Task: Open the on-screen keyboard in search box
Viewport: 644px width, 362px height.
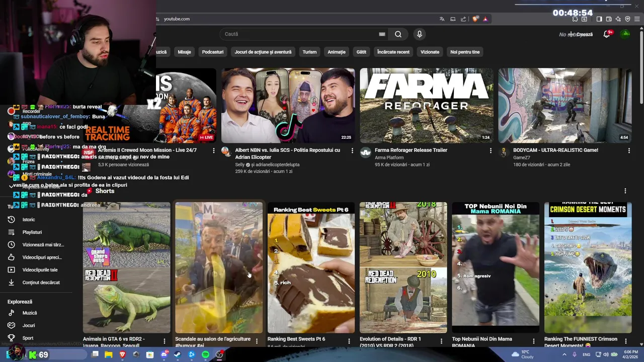Action: point(382,34)
